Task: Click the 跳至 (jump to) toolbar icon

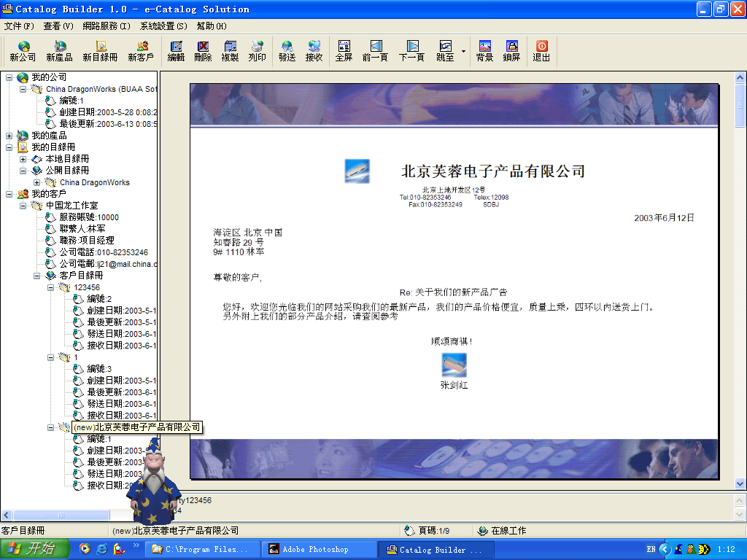Action: pos(445,51)
